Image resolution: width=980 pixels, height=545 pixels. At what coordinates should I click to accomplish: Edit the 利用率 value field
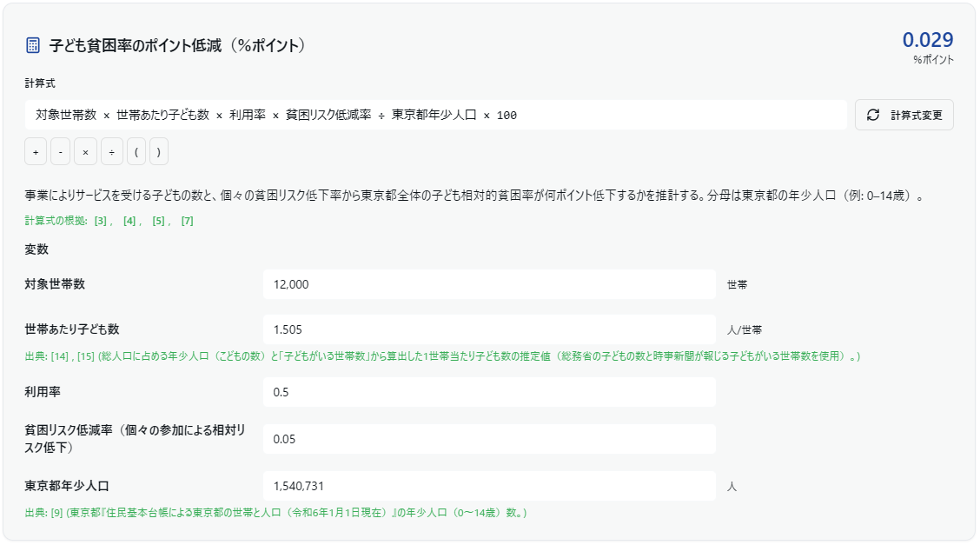tap(488, 392)
